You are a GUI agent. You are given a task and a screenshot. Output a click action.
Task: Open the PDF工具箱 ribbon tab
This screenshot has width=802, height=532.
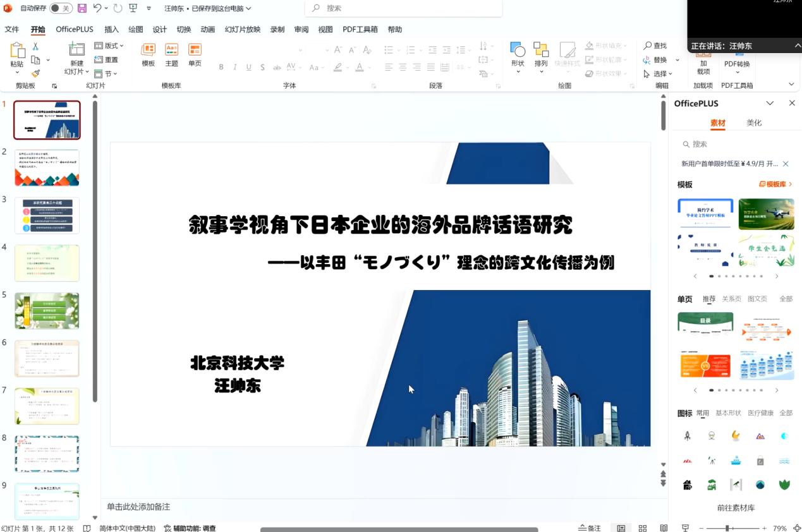360,30
